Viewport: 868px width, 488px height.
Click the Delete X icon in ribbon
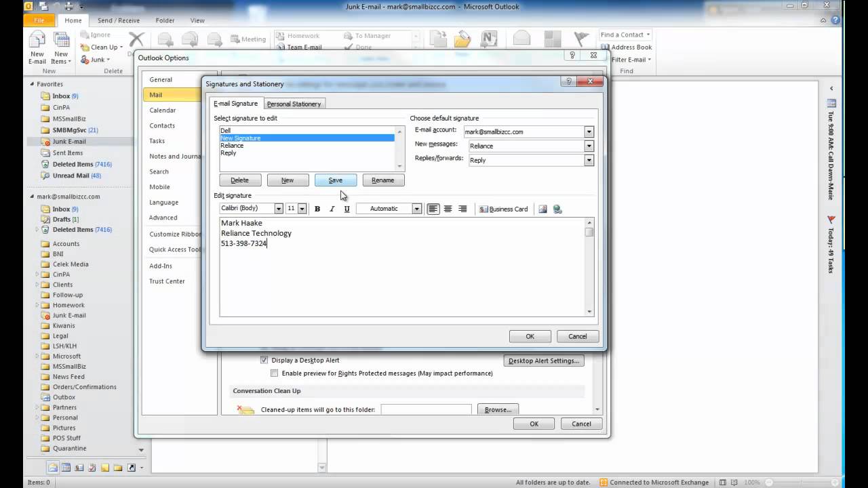[x=136, y=40]
